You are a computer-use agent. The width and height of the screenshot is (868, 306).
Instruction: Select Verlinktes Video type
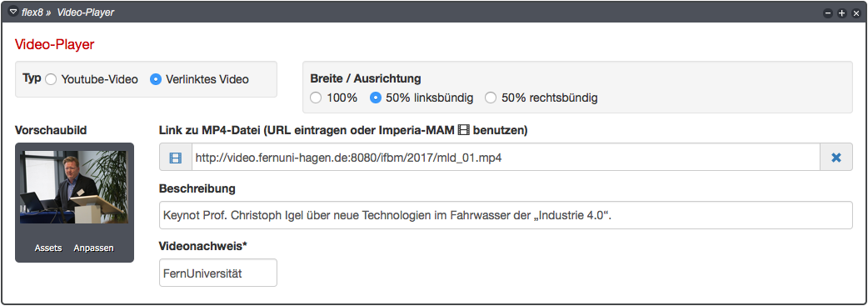click(x=156, y=79)
